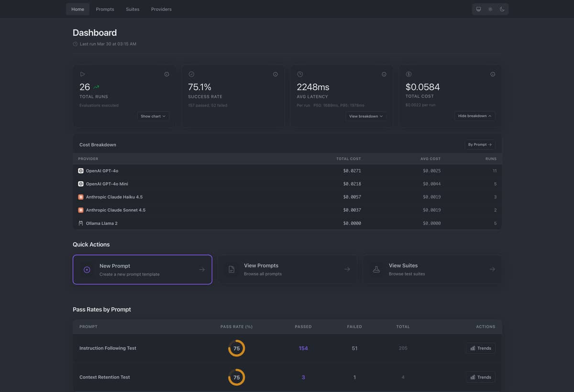The height and width of the screenshot is (392, 574).
Task: Click the By Prompt button
Action: (x=480, y=144)
